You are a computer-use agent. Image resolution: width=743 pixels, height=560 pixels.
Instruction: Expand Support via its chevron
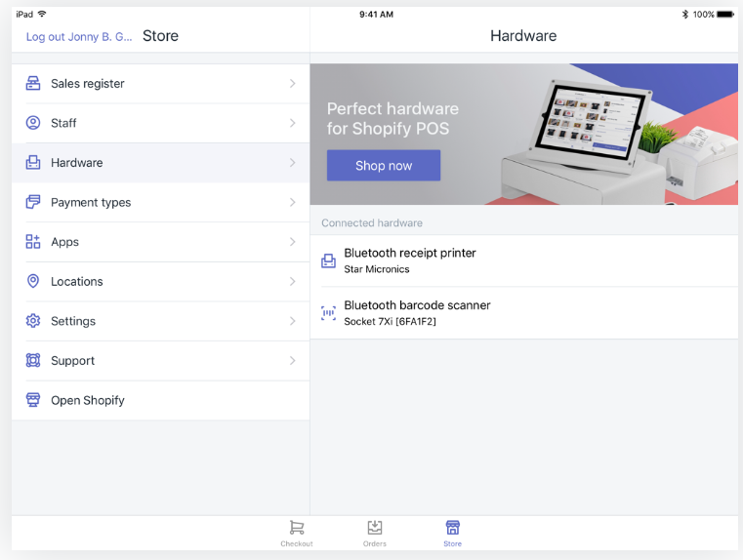coord(292,360)
